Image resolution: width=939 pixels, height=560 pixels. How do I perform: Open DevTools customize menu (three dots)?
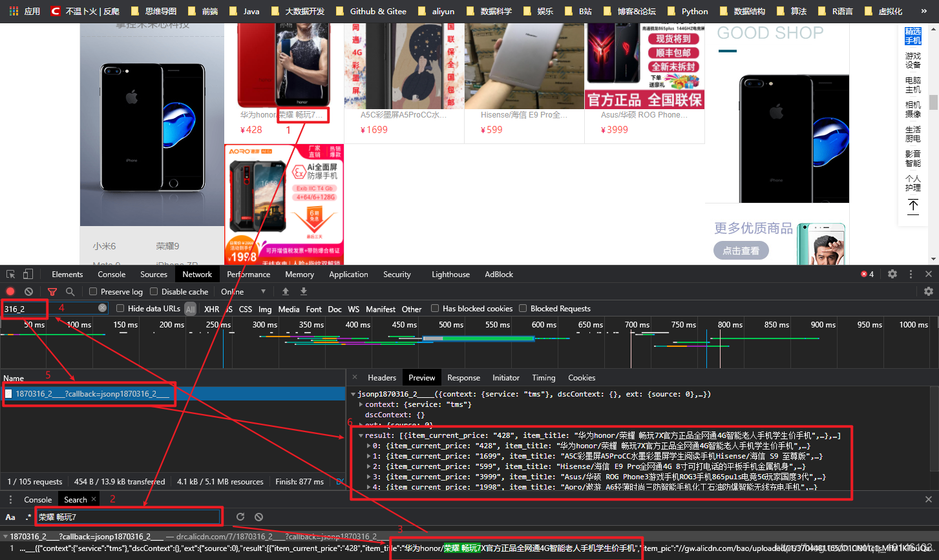[911, 274]
